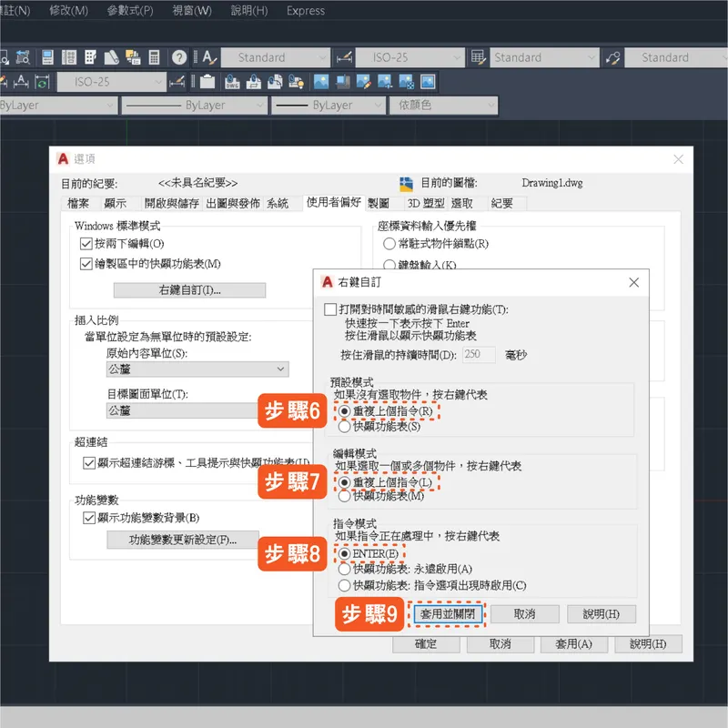Click the 套用並關閉 button
This screenshot has height=728, width=728.
tap(448, 614)
